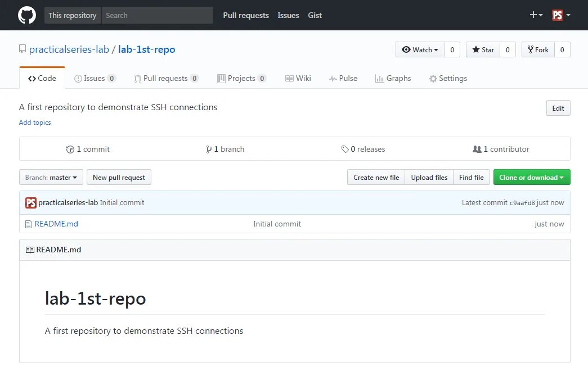588x376 pixels.
Task: Open latest commit hash c9aafd8
Action: pos(522,203)
